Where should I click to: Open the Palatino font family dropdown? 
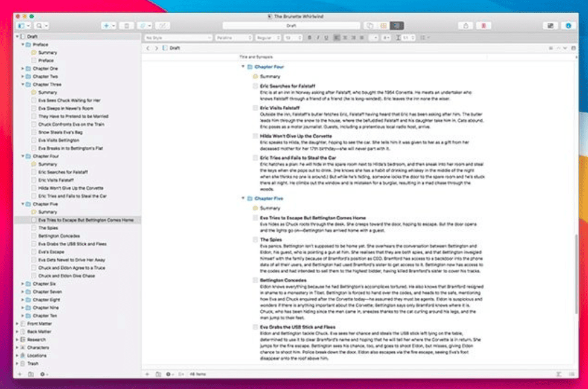coord(234,37)
